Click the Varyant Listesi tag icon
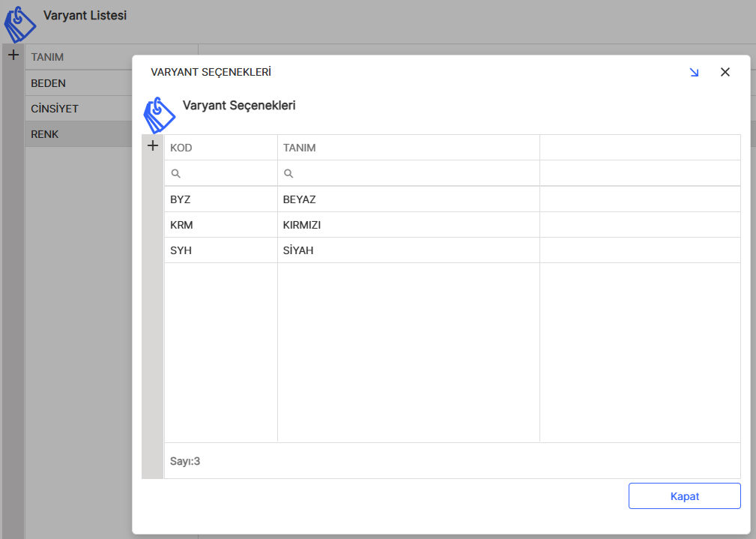Viewport: 756px width, 539px height. click(19, 24)
